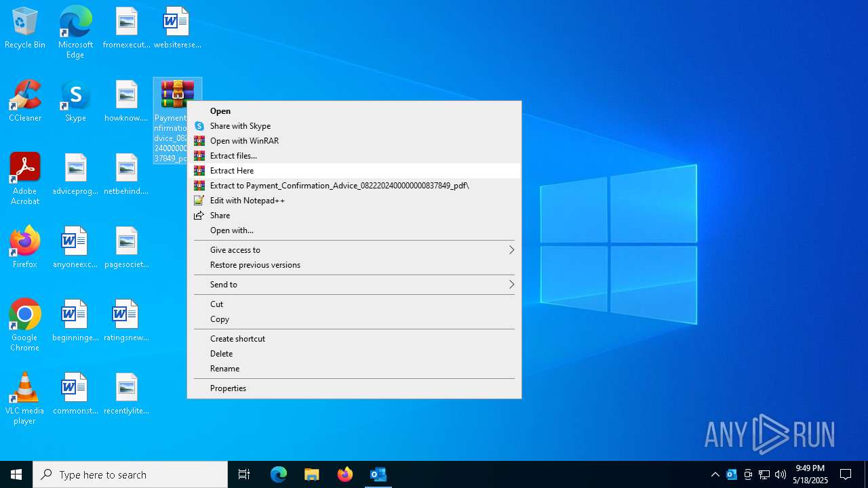Viewport: 868px width, 488px height.
Task: Open the network status tray icon
Action: coord(764,474)
